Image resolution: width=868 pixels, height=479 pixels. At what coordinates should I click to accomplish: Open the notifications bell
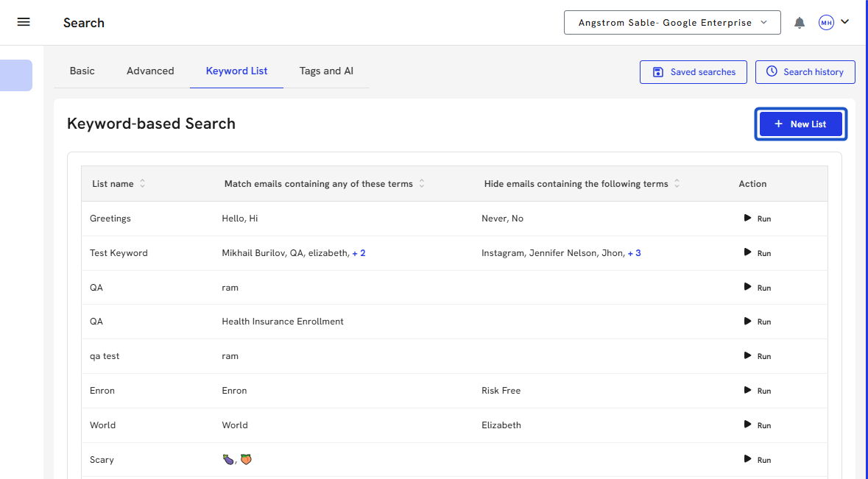point(800,23)
